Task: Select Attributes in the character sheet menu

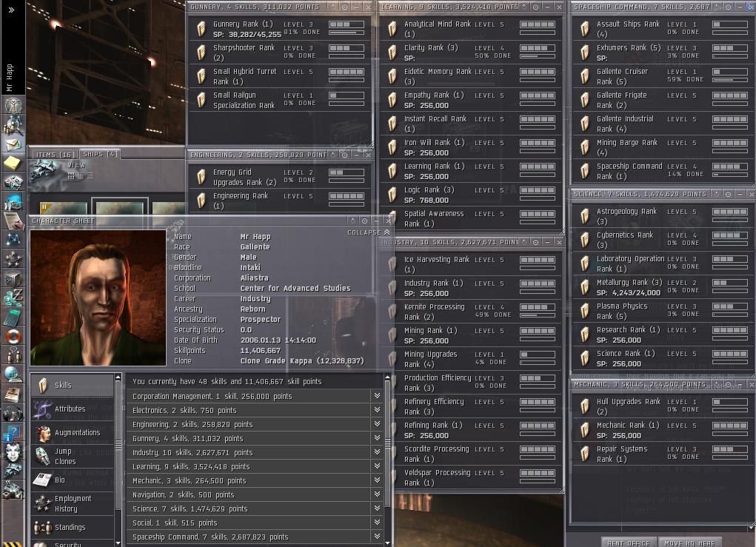Action: tap(73, 409)
